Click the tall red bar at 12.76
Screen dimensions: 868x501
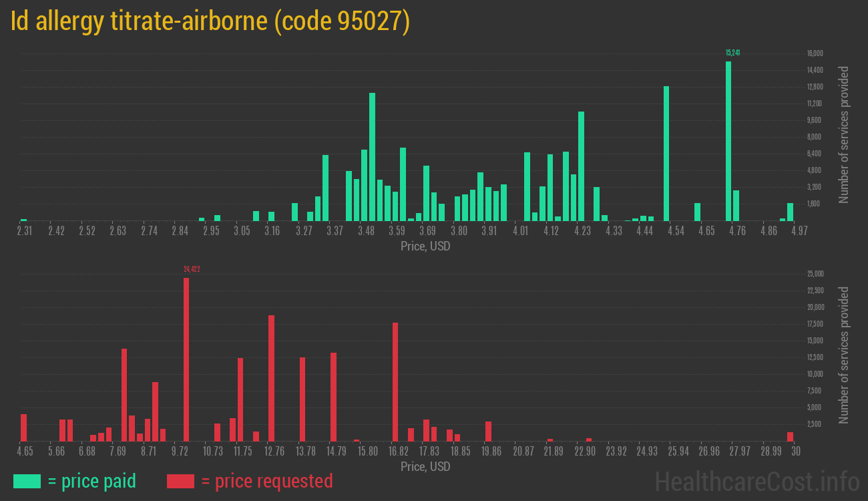pos(271,378)
